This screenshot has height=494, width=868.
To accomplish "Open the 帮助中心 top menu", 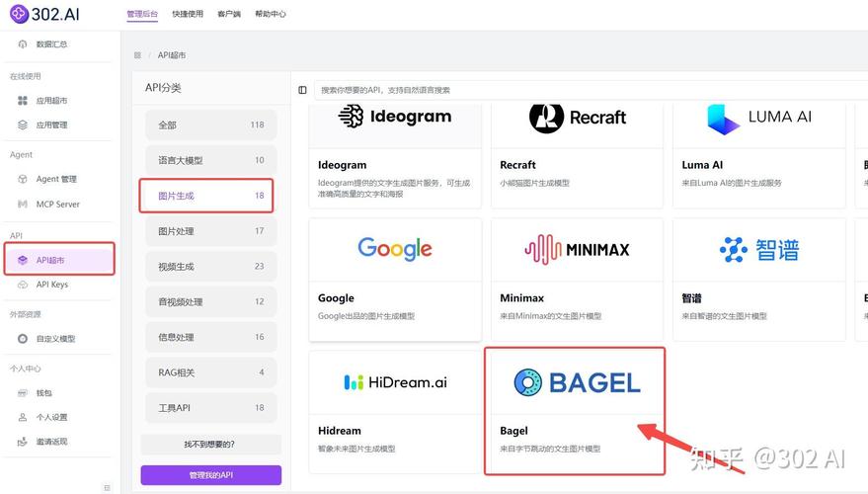I will click(271, 14).
